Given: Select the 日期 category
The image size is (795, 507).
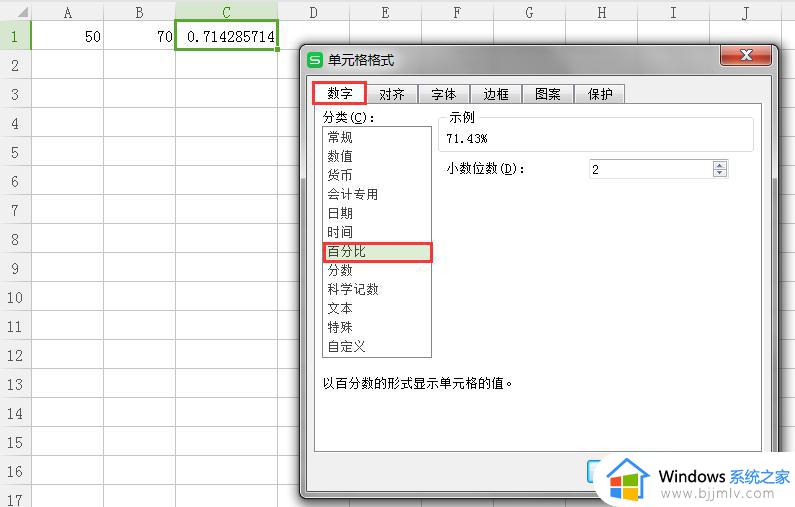Looking at the screenshot, I should [377, 213].
